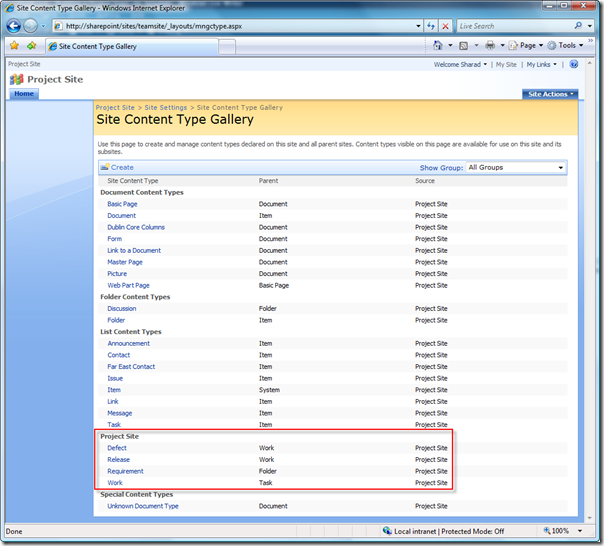Click the browser Back arrow button
Screen dimensions: 604x546
pos(14,26)
